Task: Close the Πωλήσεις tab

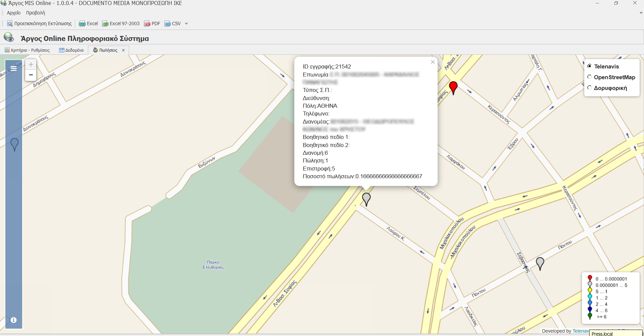Action: click(x=123, y=50)
